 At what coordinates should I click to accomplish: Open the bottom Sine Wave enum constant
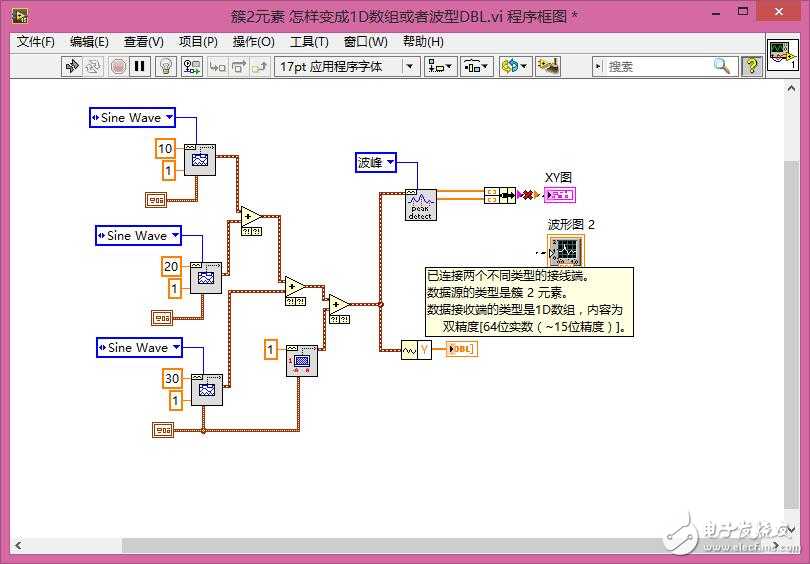pos(139,348)
